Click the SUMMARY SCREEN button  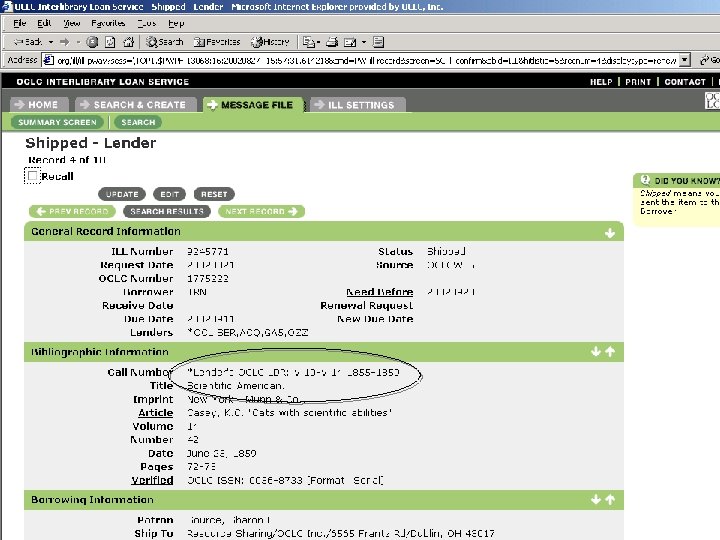coord(57,122)
